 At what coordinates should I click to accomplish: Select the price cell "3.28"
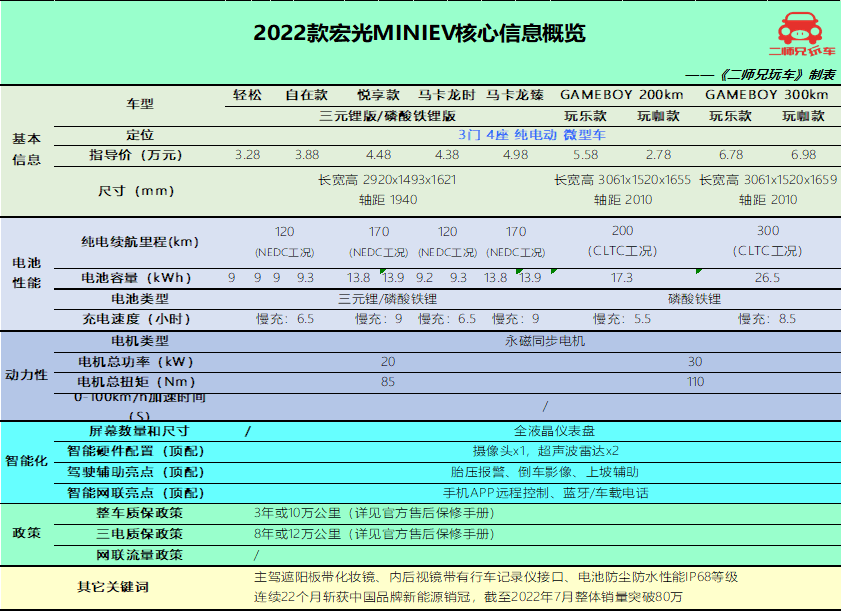(x=248, y=155)
